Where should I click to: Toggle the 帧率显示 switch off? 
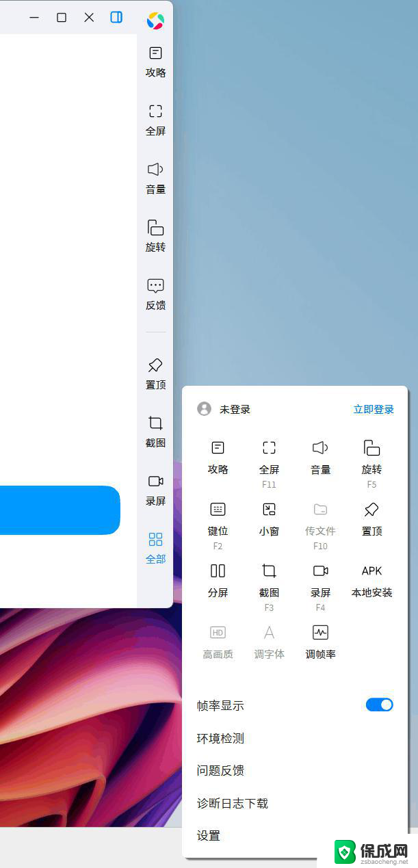pyautogui.click(x=380, y=705)
